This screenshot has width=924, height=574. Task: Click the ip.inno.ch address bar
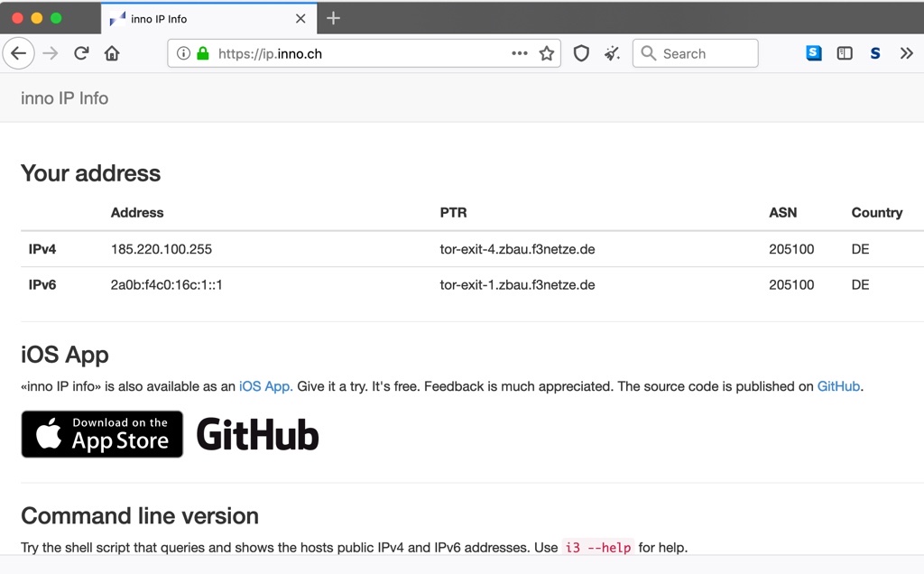[361, 53]
